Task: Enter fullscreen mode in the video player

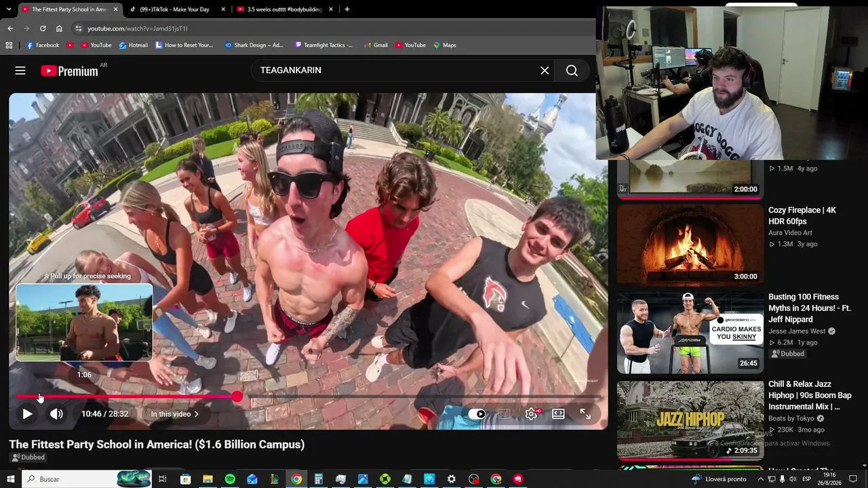Action: tap(585, 413)
